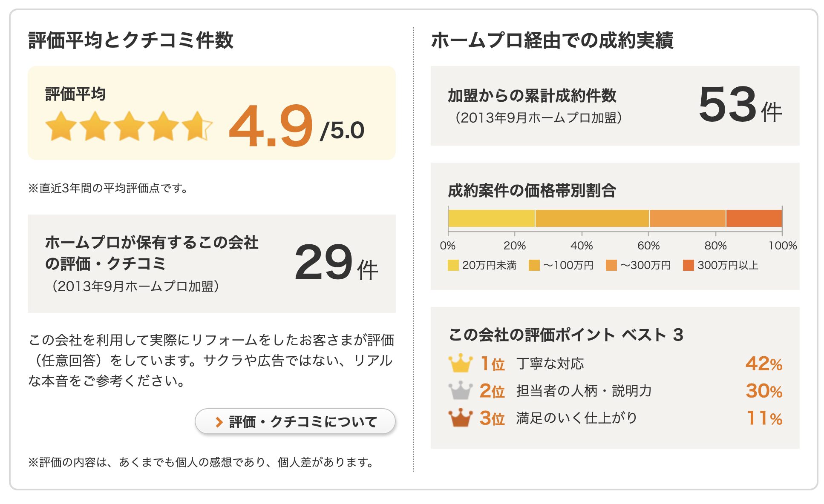This screenshot has height=504, width=824.
Task: Click the first rating star
Action: 61,126
